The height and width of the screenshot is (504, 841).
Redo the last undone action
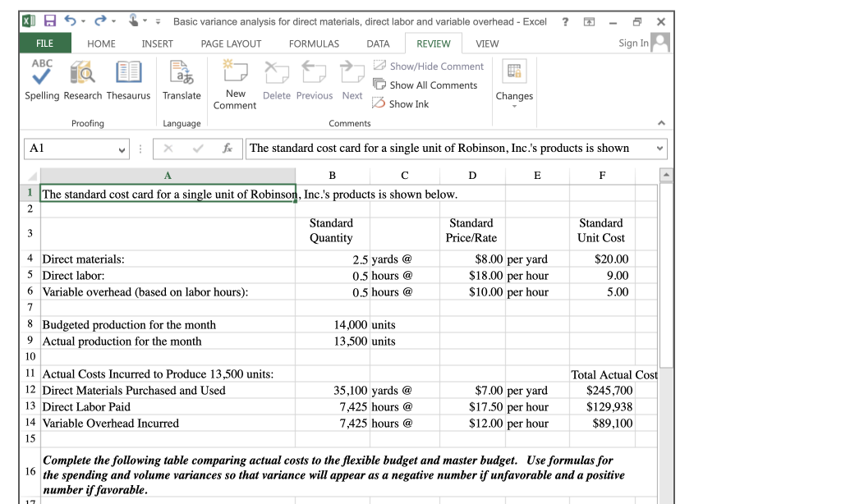(99, 21)
